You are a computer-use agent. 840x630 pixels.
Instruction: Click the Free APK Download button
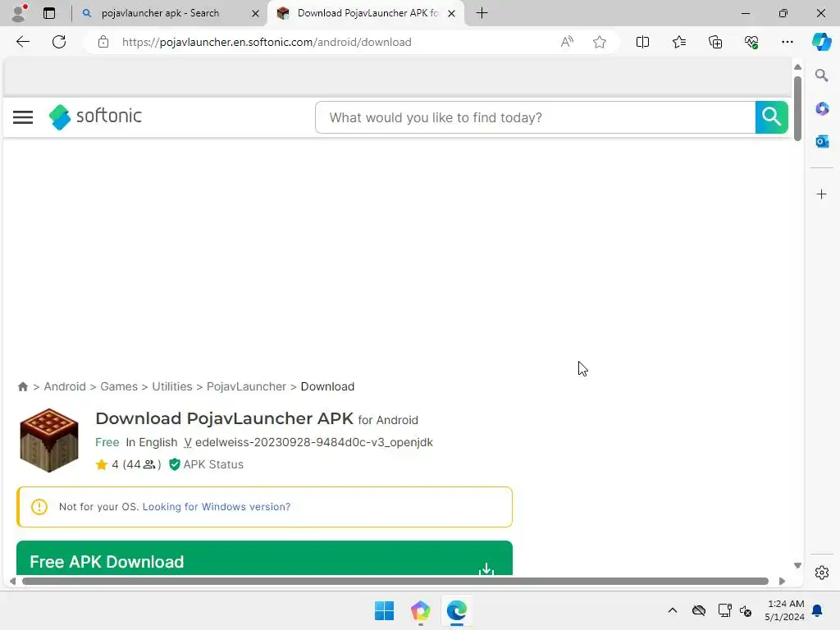265,558
